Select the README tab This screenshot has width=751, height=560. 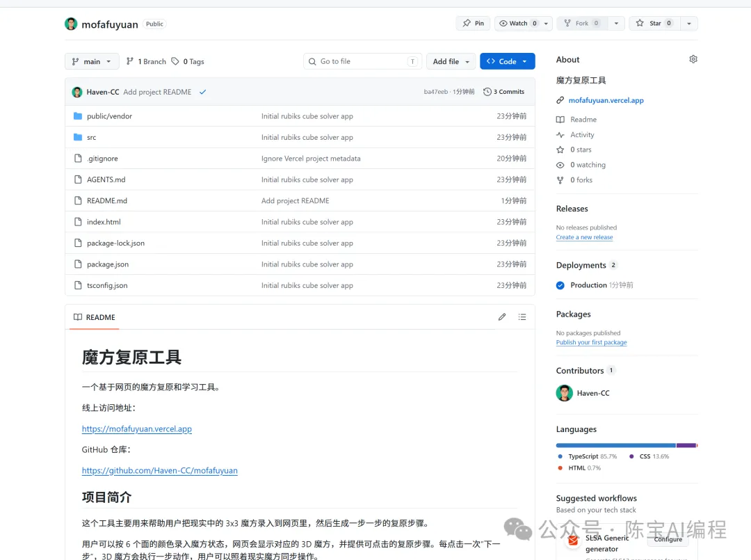click(95, 317)
